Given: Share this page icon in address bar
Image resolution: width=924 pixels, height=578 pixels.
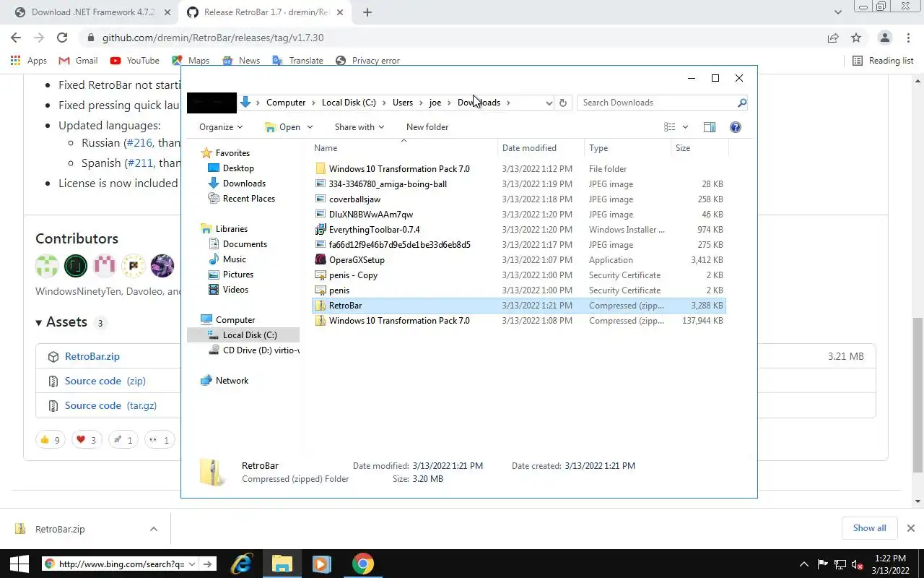Looking at the screenshot, I should (x=833, y=38).
